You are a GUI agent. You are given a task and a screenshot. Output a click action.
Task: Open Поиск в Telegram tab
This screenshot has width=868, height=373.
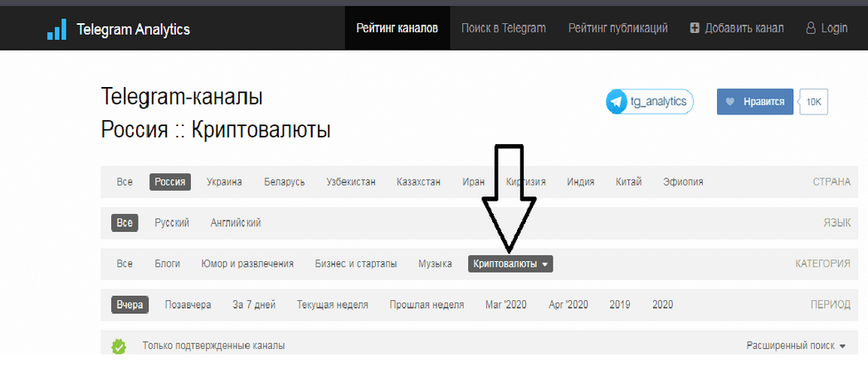[x=503, y=28]
